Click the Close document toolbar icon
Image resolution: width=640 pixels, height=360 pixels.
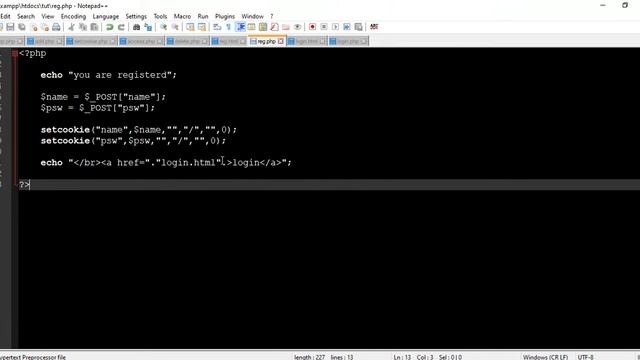pyautogui.click(x=34, y=27)
